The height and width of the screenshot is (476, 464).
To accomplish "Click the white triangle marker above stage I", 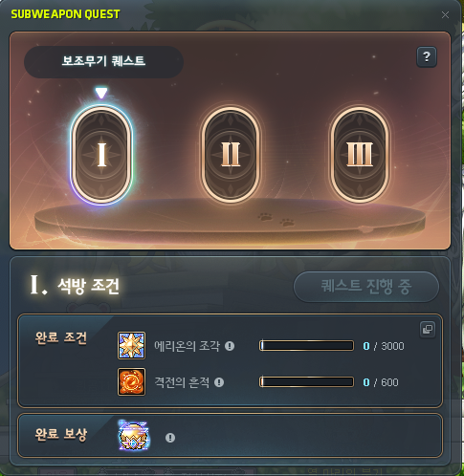I will (101, 93).
